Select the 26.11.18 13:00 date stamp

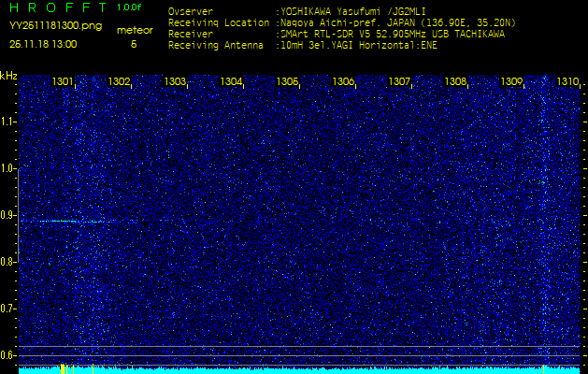click(x=43, y=43)
